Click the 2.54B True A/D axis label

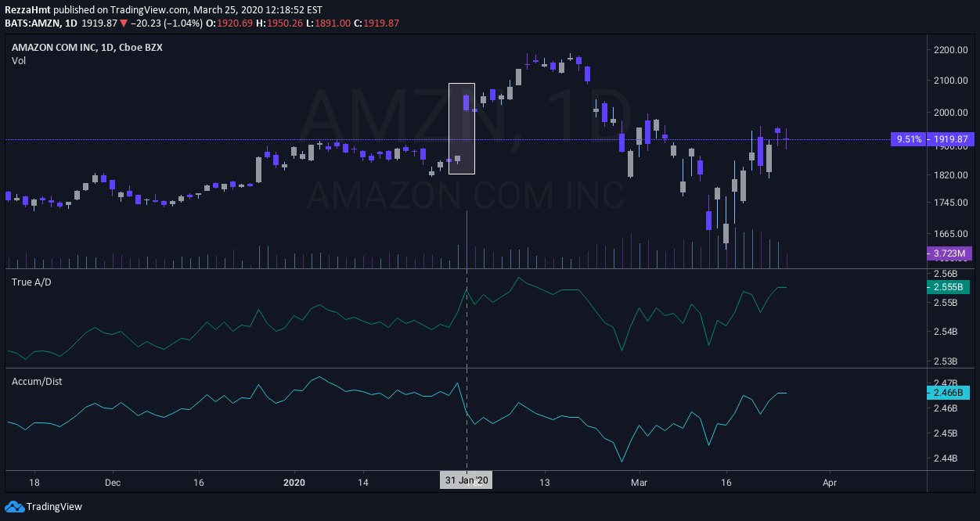(x=946, y=332)
